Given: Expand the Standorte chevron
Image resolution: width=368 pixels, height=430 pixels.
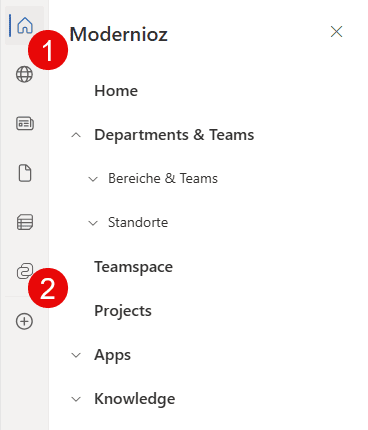Looking at the screenshot, I should coord(93,223).
